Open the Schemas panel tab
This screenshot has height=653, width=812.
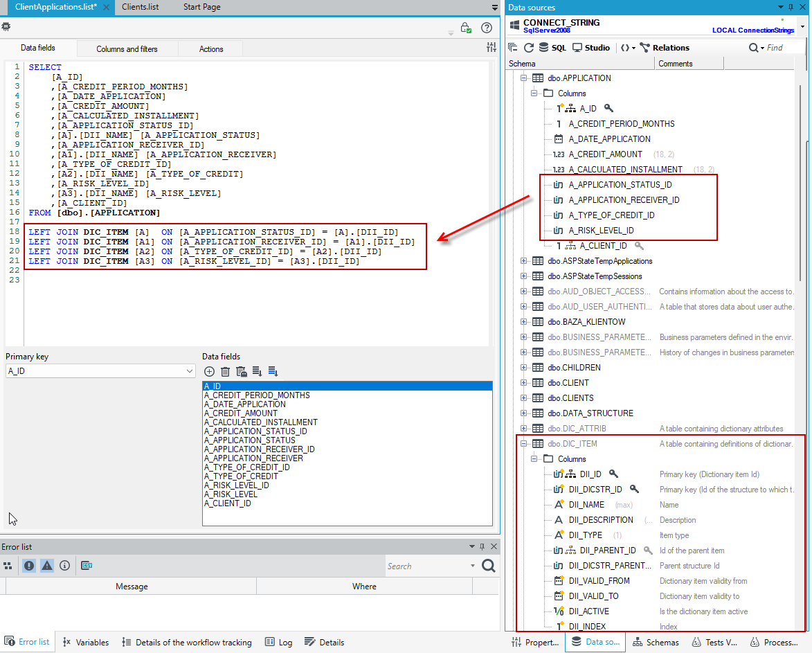[656, 642]
